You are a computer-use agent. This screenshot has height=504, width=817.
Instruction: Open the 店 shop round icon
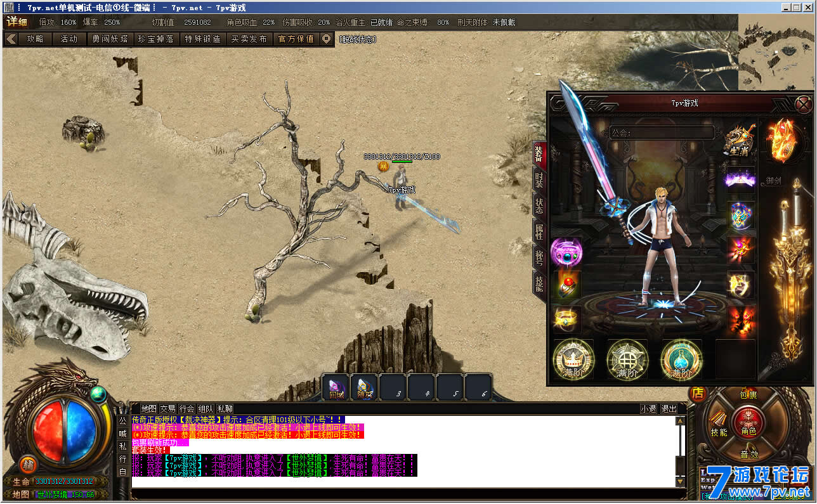click(698, 393)
